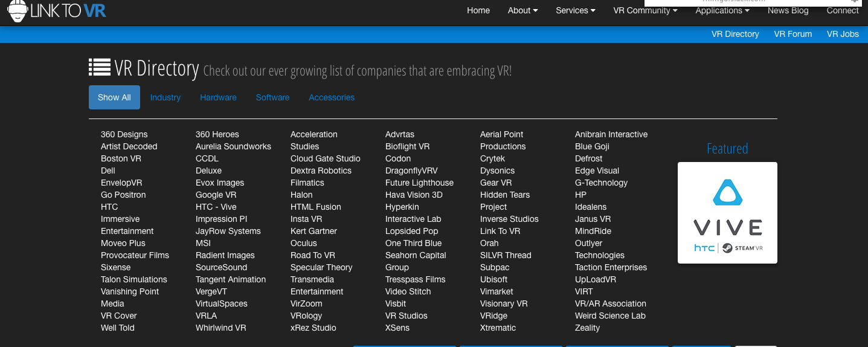Expand the Services dropdown menu
The width and height of the screenshot is (868, 347).
tap(576, 10)
